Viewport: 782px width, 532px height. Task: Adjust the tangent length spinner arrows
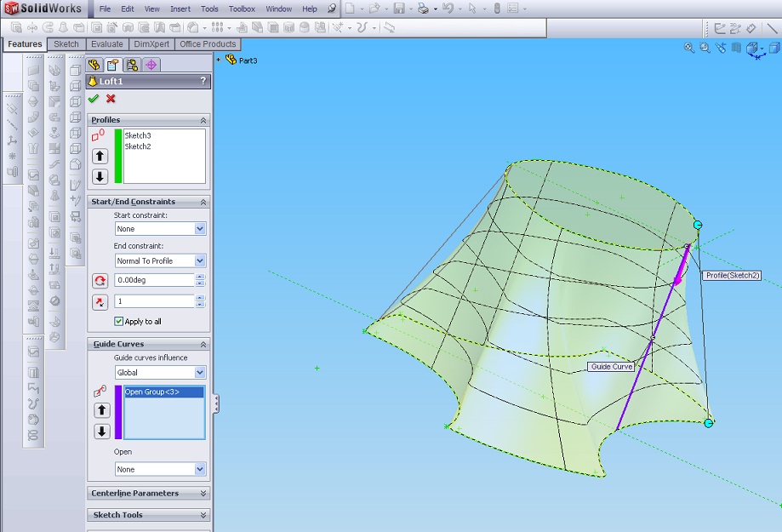pos(200,301)
